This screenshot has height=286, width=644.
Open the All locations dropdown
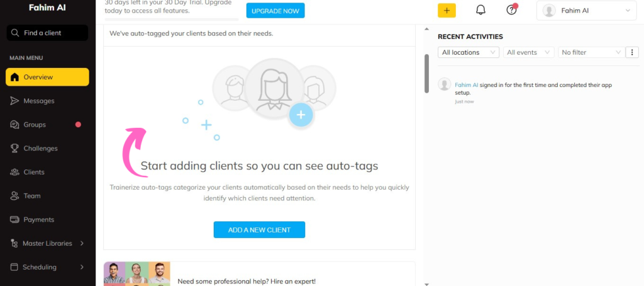tap(468, 52)
